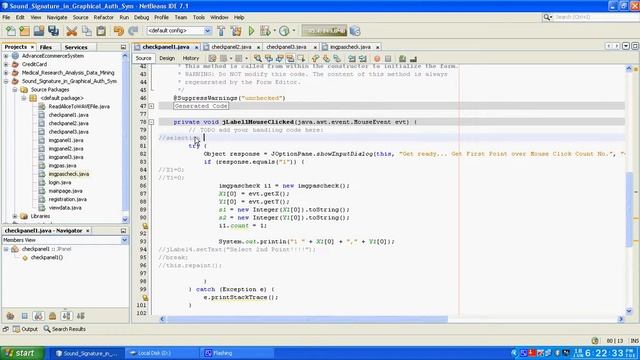Click the Debug Project icon
The image size is (640, 360).
265,31
